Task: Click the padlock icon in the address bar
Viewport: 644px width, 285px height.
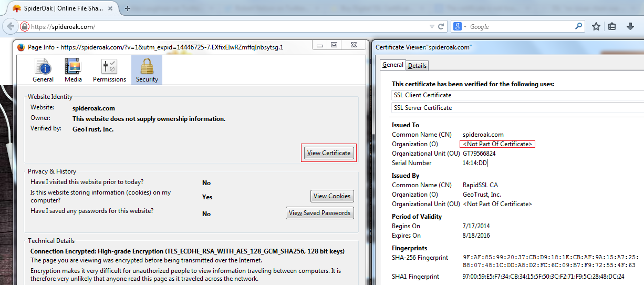Action: tap(24, 26)
